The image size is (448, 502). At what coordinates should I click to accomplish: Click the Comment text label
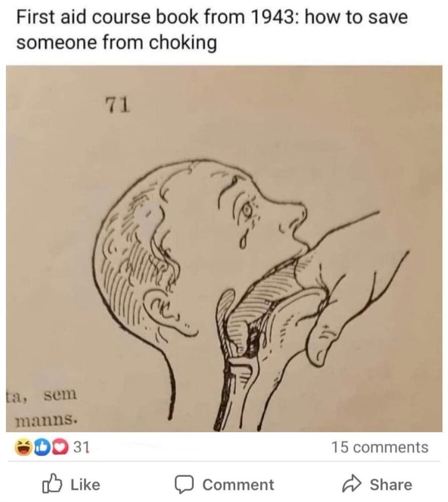[x=238, y=484]
